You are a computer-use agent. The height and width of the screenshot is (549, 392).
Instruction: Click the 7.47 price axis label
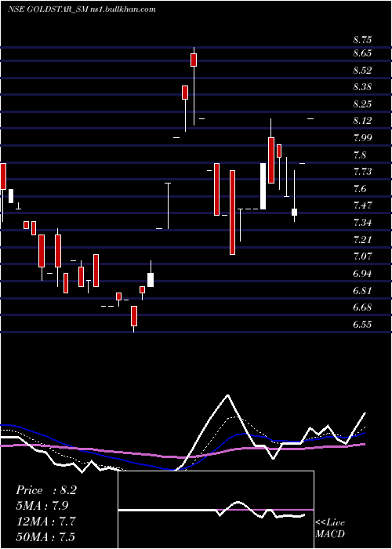point(362,205)
